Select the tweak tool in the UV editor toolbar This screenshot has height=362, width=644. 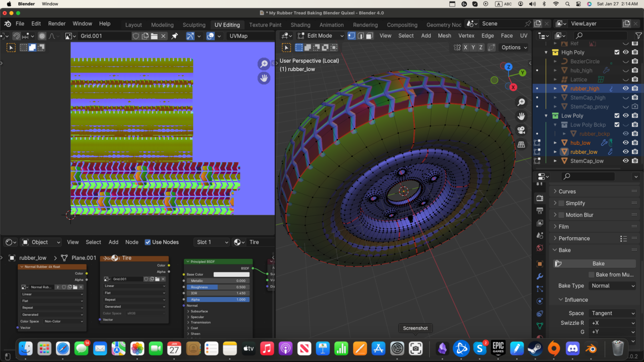11,47
